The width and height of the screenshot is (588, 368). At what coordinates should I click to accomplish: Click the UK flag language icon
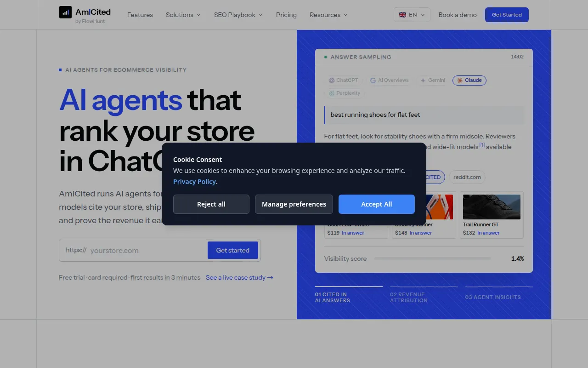[402, 15]
